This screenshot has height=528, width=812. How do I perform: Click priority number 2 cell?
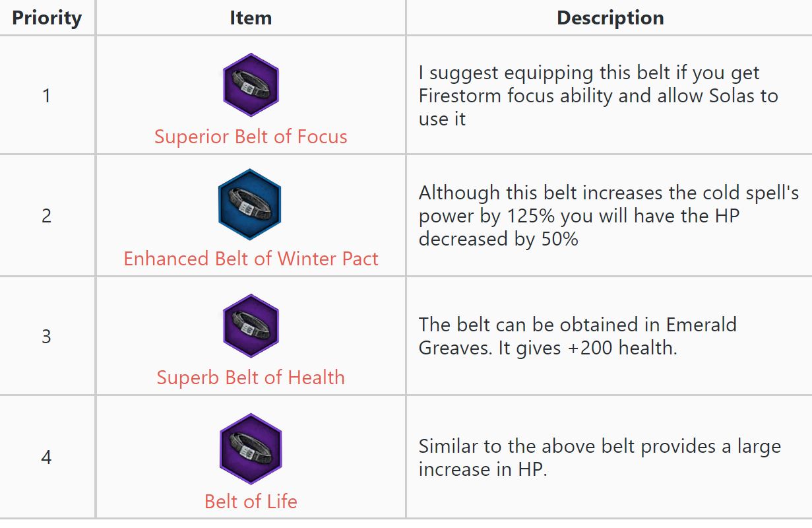pyautogui.click(x=46, y=216)
